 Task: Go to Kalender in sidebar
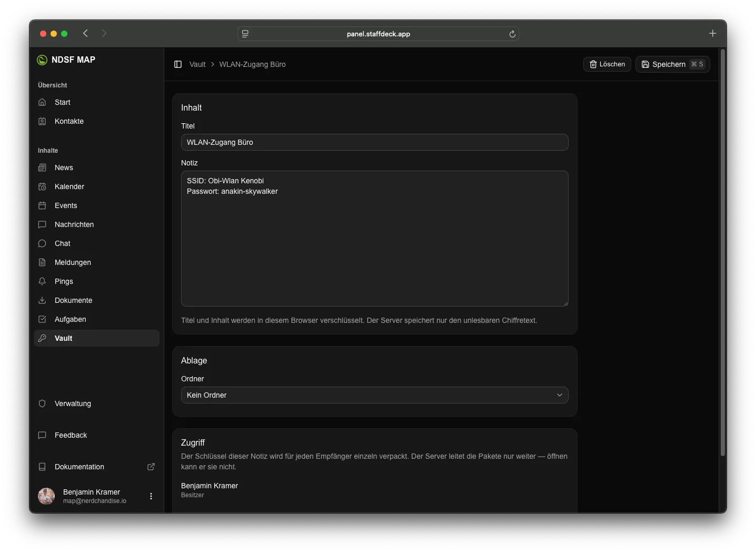[96, 186]
